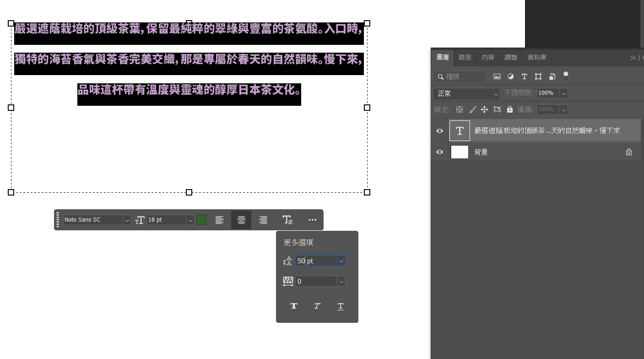This screenshot has height=359, width=644.
Task: Toggle faux italic in 更多選項 panel
Action: (317, 306)
